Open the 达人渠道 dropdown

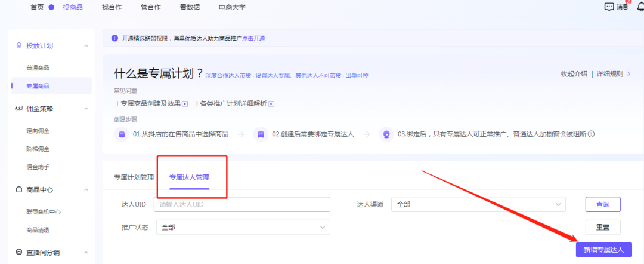478,205
